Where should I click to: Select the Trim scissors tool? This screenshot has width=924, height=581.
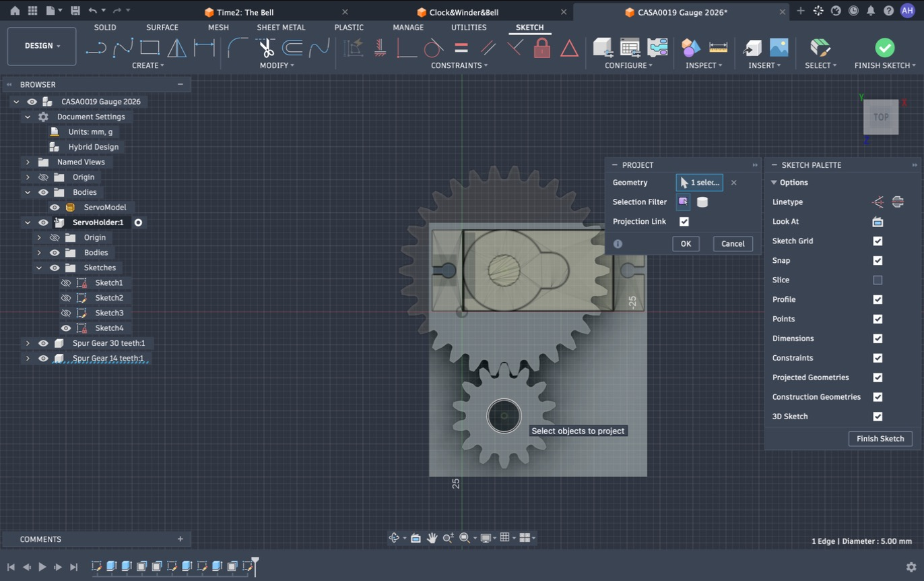click(265, 48)
